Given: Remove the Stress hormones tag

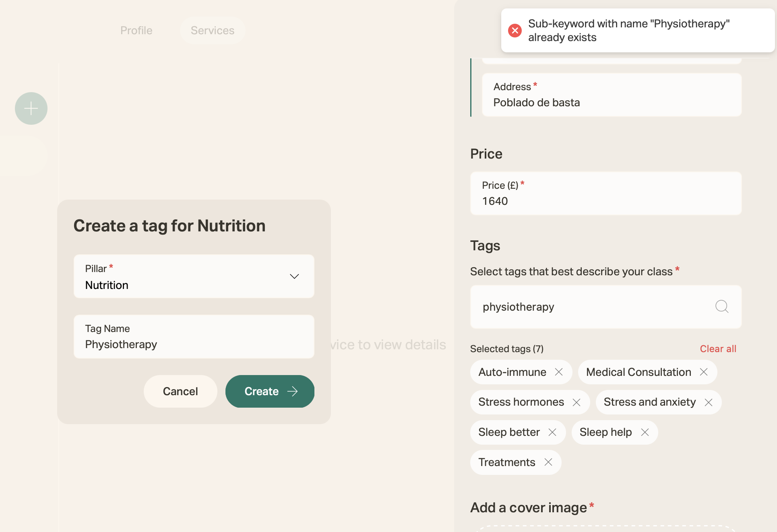Looking at the screenshot, I should coord(577,402).
